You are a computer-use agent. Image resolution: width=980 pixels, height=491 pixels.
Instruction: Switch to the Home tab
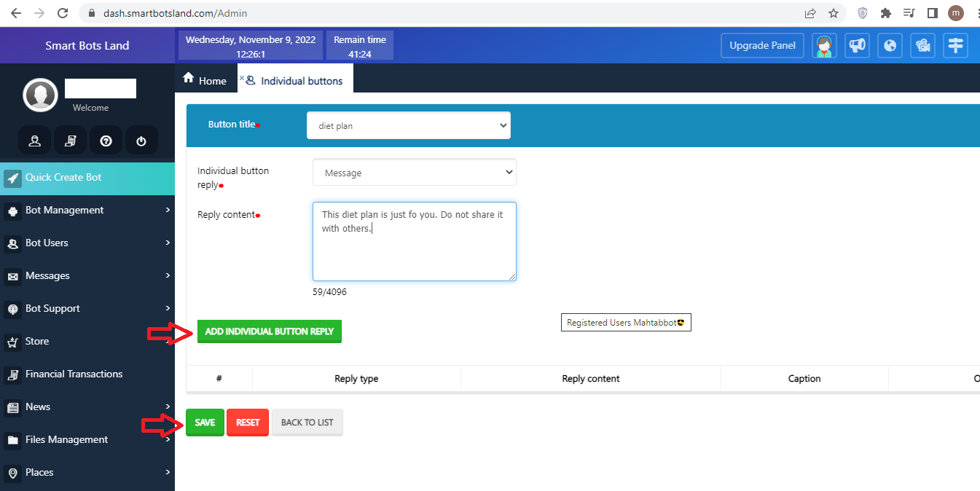205,80
